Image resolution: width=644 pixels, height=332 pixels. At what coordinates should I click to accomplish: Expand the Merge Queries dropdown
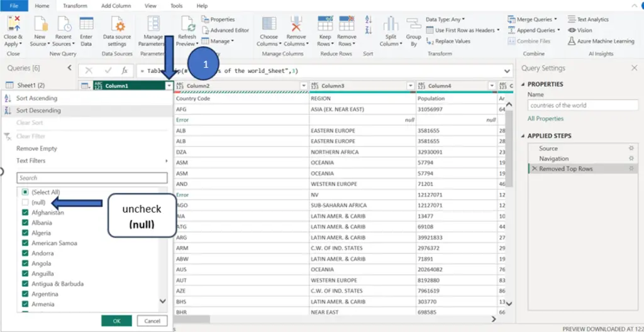[x=555, y=19]
